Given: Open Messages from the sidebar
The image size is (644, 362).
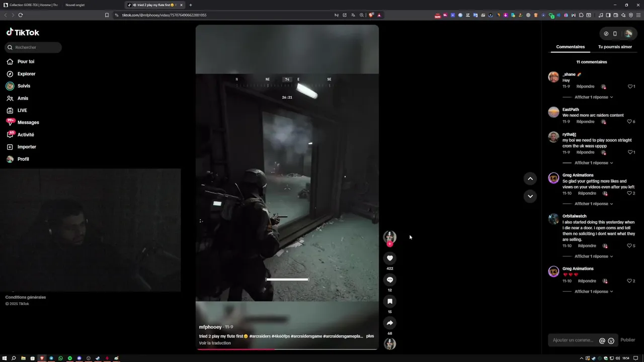Looking at the screenshot, I should tap(23, 123).
